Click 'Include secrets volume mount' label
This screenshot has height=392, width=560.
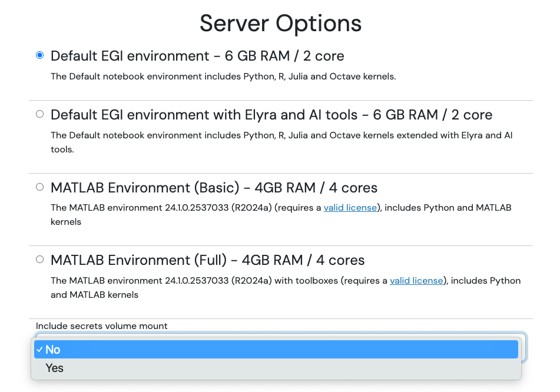(x=101, y=326)
